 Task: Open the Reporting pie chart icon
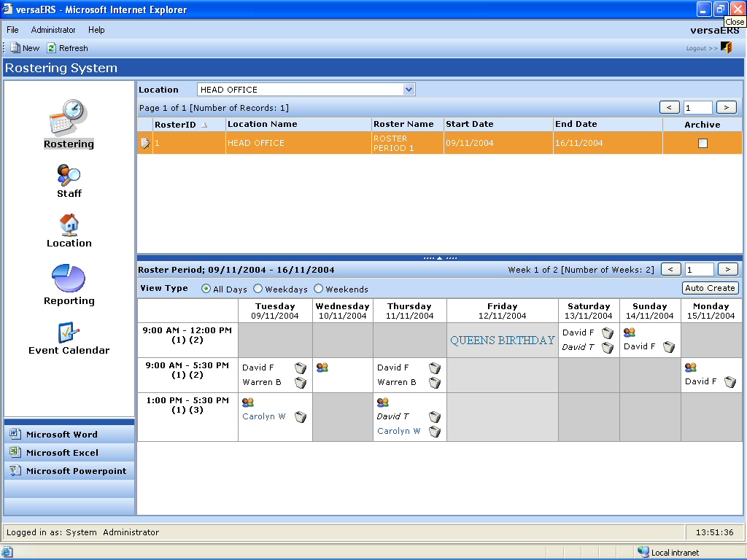(69, 278)
